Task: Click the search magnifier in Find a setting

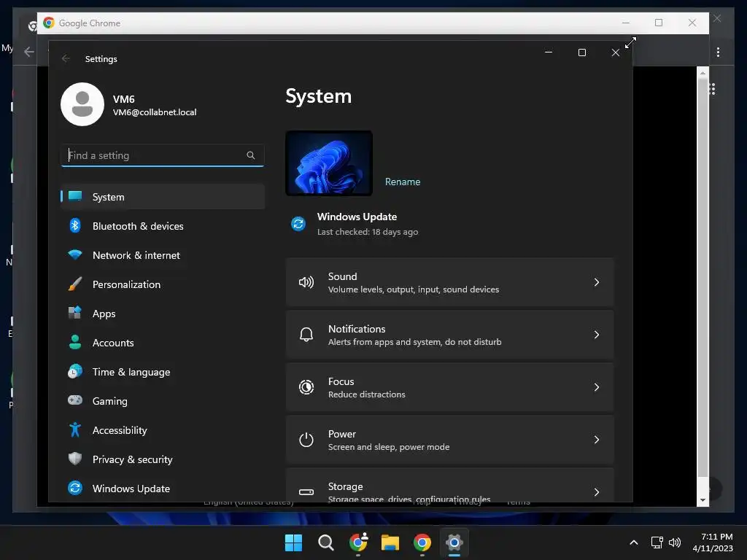Action: click(251, 155)
